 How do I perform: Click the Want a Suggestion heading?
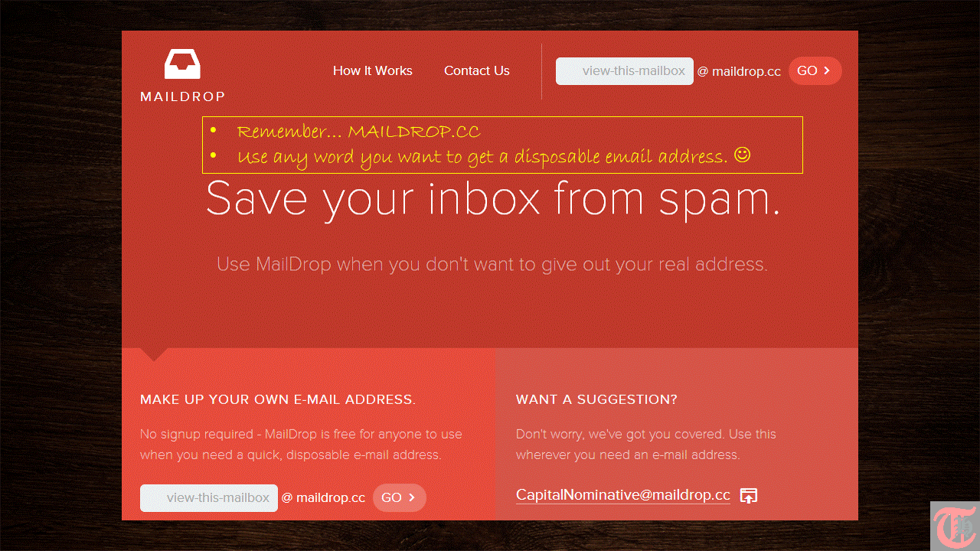point(596,399)
